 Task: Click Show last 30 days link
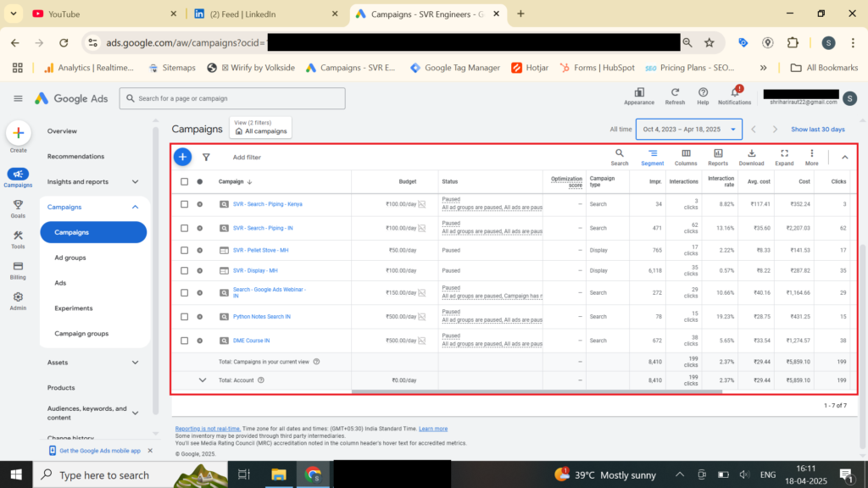point(817,130)
